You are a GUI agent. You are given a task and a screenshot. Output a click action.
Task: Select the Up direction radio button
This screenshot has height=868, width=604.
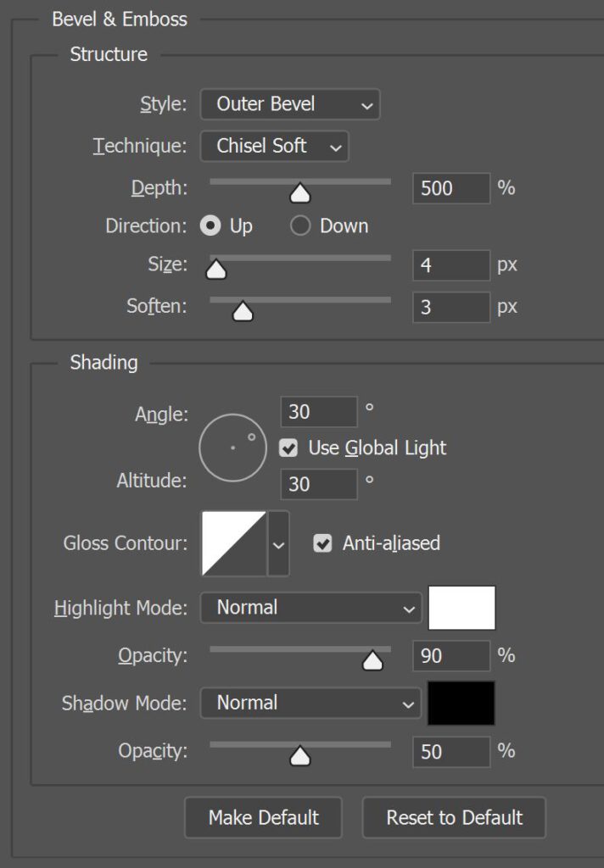coord(210,225)
